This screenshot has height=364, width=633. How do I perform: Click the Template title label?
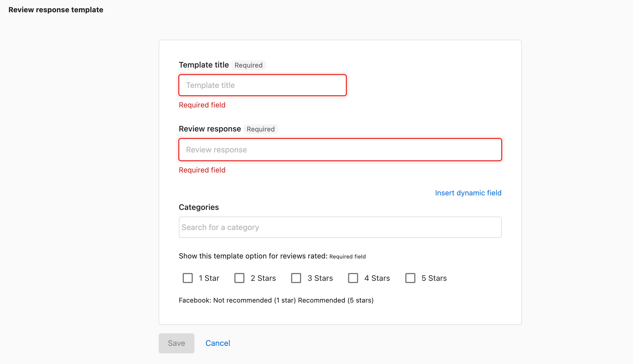[x=204, y=65]
